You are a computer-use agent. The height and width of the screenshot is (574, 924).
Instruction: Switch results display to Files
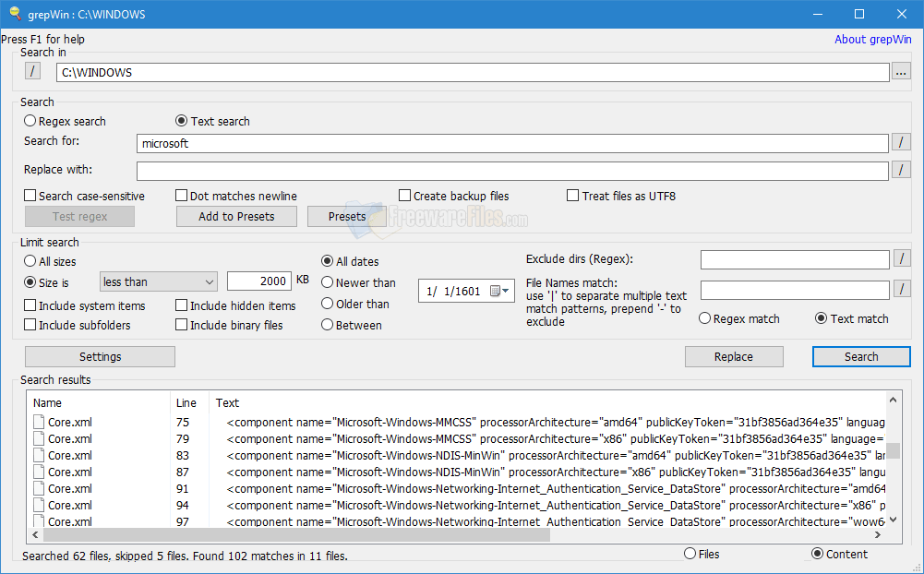tap(690, 554)
